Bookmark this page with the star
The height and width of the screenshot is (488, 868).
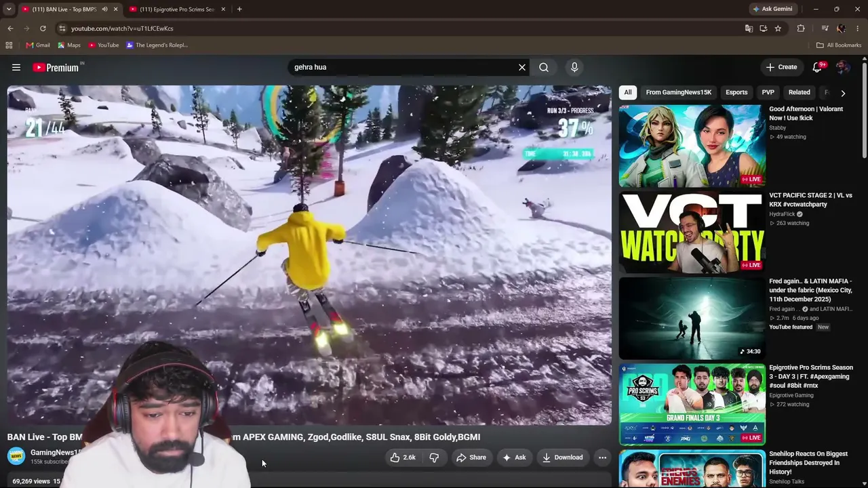pyautogui.click(x=778, y=28)
